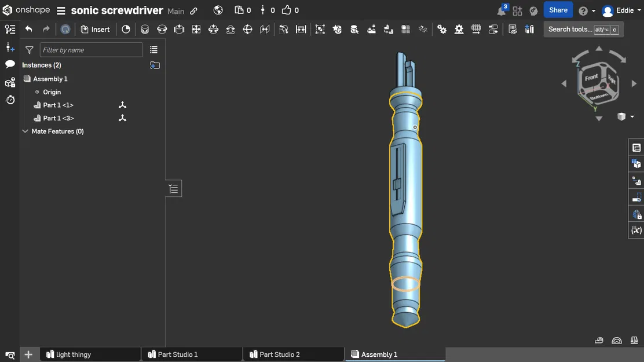Image resolution: width=644 pixels, height=362 pixels.
Task: Click the toolbar icon of a list with an eye
Action: coord(513,29)
